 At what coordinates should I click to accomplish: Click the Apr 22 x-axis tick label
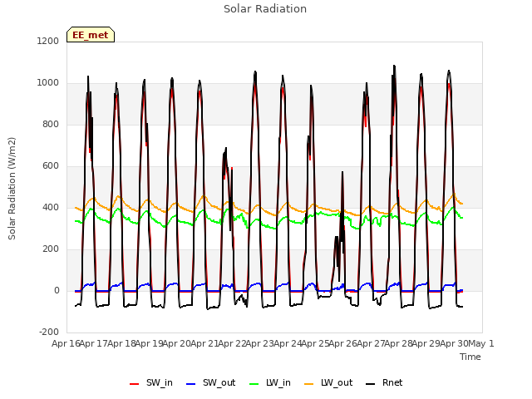232,343
